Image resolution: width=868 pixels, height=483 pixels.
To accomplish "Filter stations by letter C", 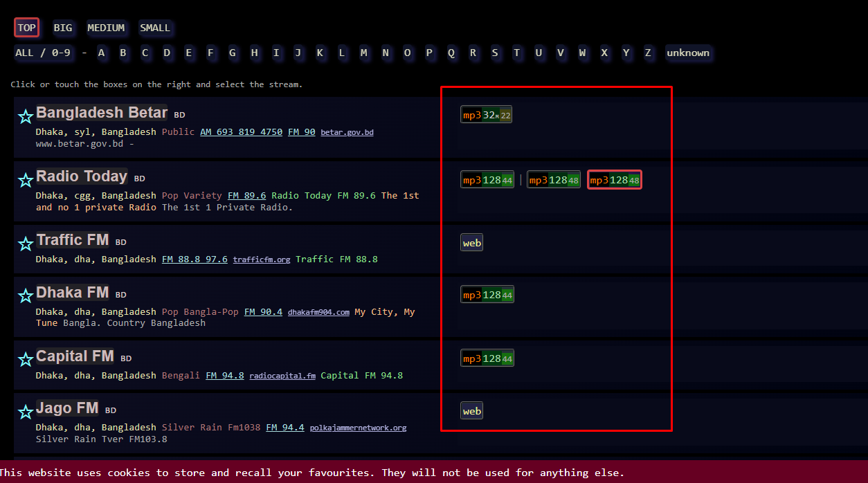I will (145, 53).
